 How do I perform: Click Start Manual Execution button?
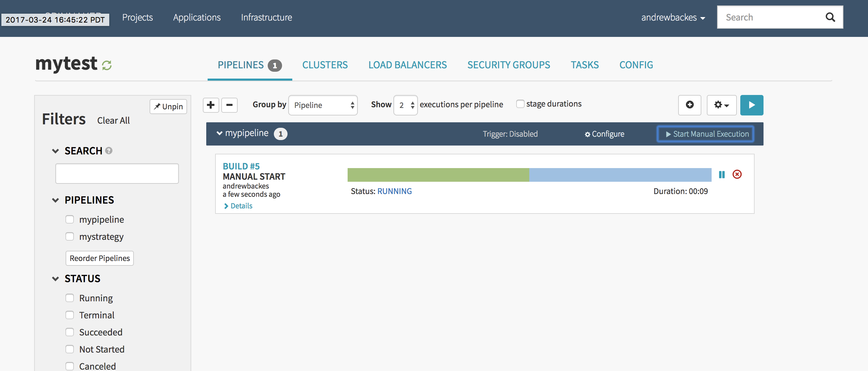coord(705,134)
